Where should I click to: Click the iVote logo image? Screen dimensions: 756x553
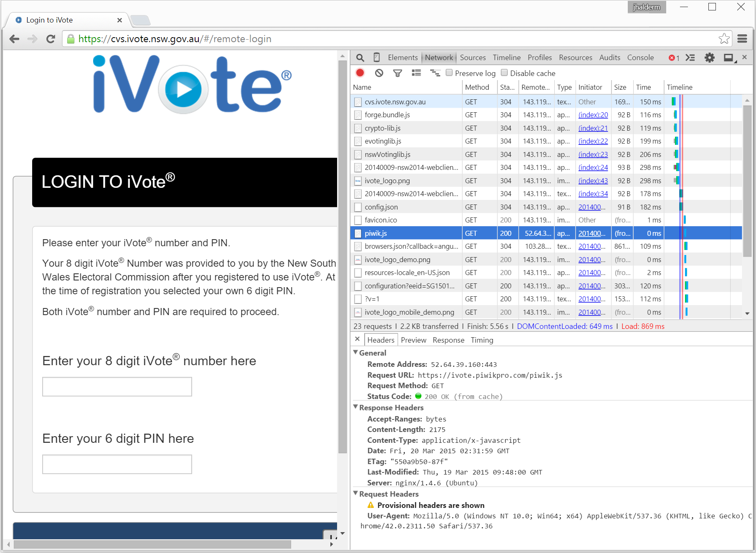[192, 84]
